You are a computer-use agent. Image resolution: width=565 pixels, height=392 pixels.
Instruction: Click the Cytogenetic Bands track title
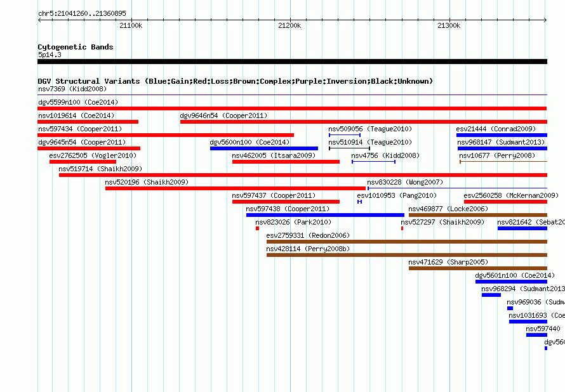coord(76,47)
